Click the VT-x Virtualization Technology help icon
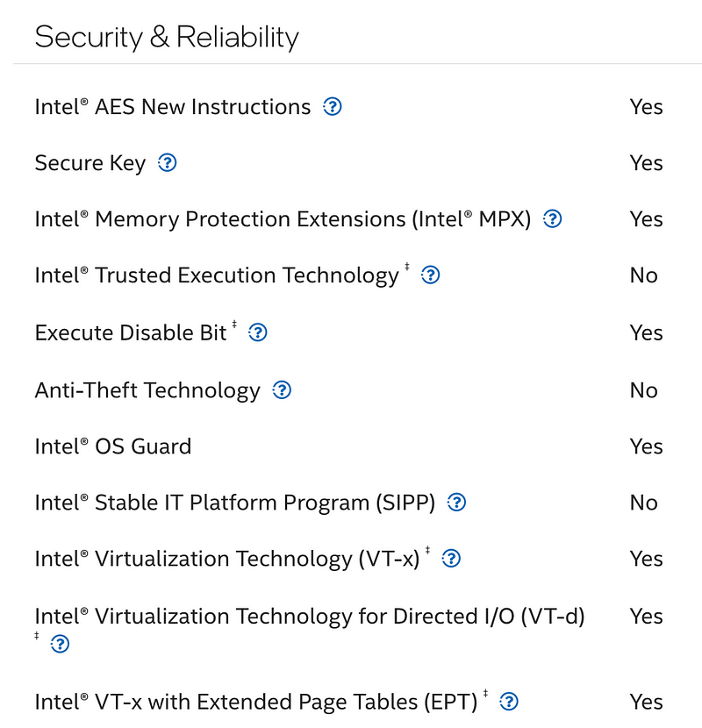Image resolution: width=702 pixels, height=728 pixels. (x=451, y=559)
